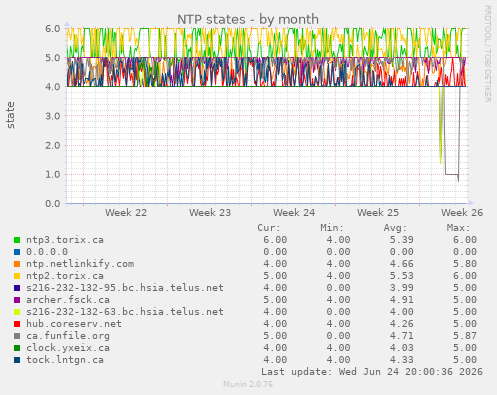Screen dimensions: 497x395
Task: Click the 4.26 average for hub.coreserv.net
Action: click(402, 324)
